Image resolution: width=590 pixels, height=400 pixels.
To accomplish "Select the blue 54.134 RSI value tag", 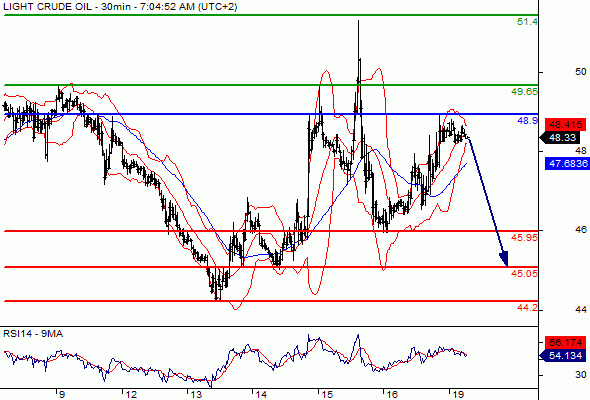I will pyautogui.click(x=563, y=356).
